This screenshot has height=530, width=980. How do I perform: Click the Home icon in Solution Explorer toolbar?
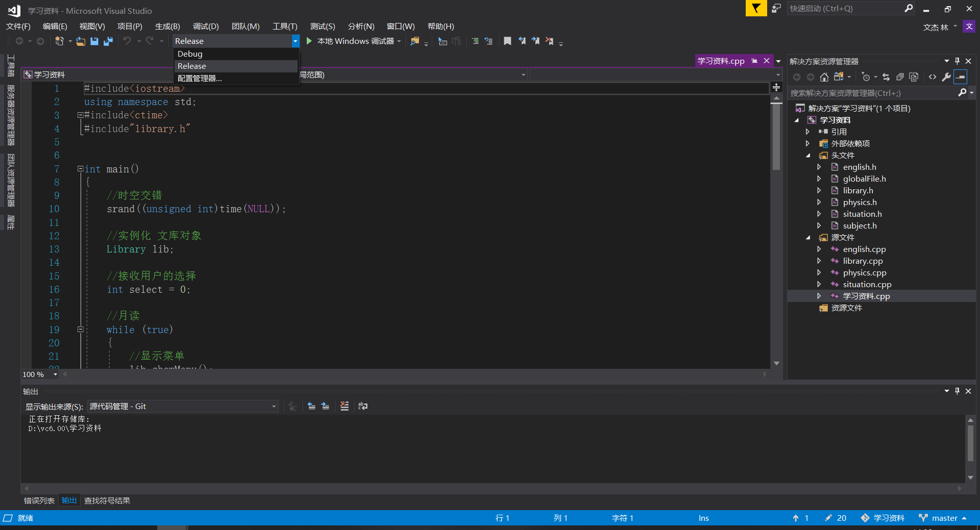point(824,77)
